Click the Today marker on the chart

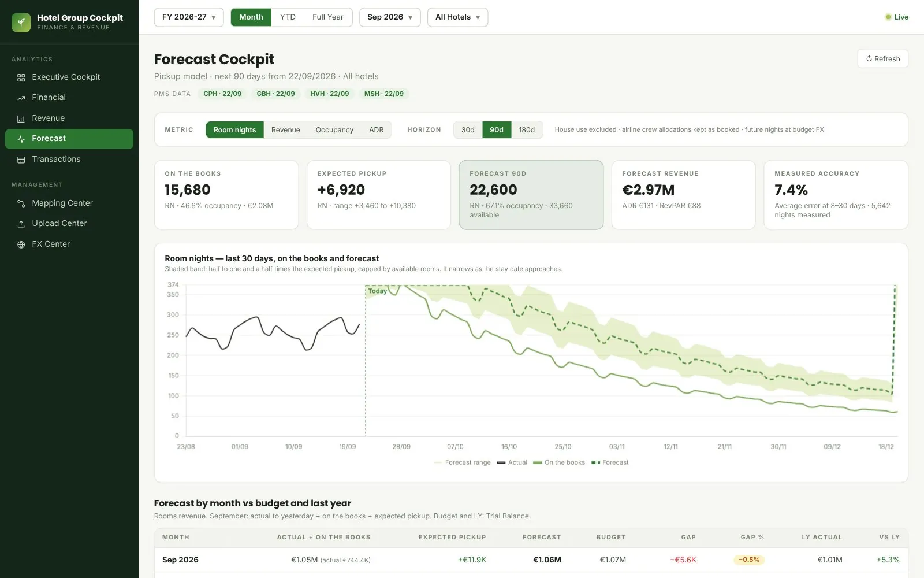pyautogui.click(x=378, y=291)
